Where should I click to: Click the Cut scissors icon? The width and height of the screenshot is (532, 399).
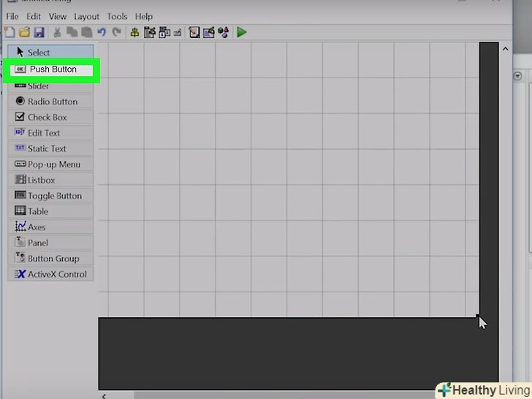pos(57,32)
